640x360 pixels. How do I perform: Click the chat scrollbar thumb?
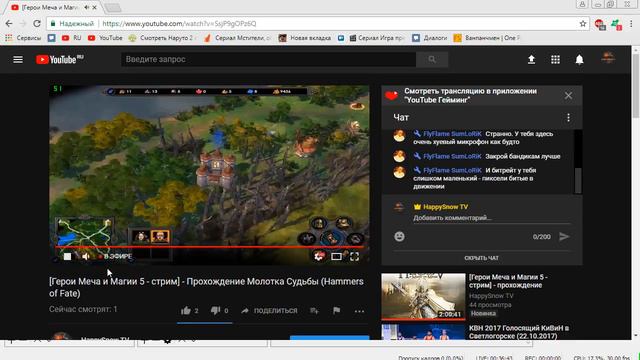click(578, 180)
